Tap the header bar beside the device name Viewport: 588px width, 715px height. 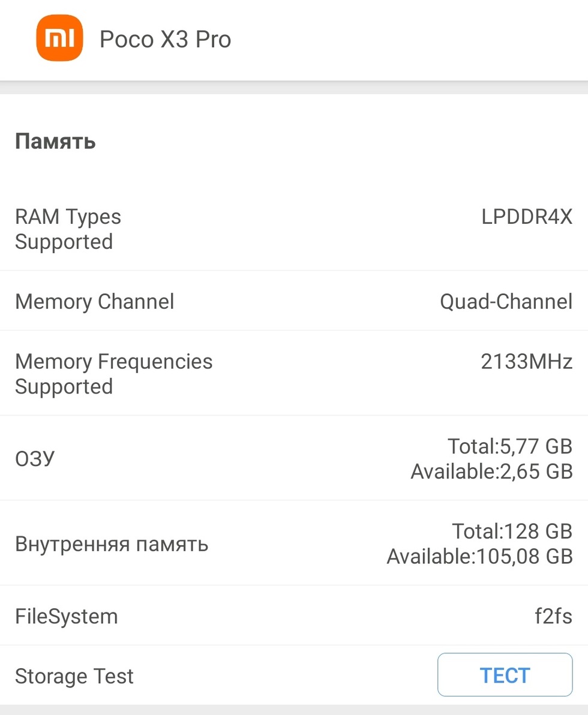(x=408, y=40)
